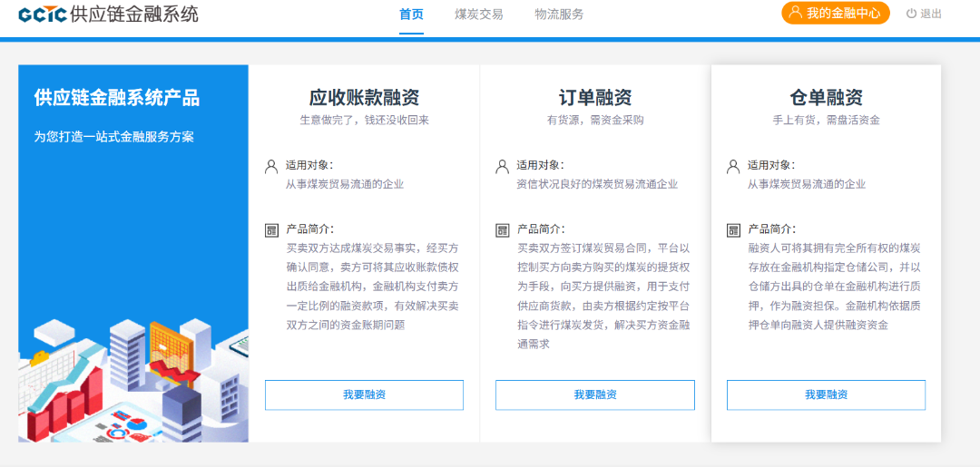This screenshot has height=467, width=980.
Task: Click the power icon beside 退出
Action: 911,14
